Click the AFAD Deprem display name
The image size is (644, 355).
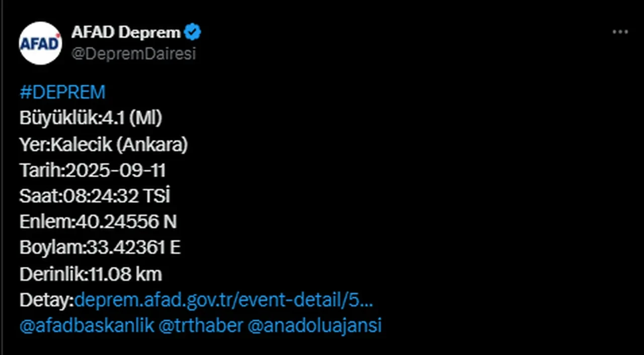126,33
